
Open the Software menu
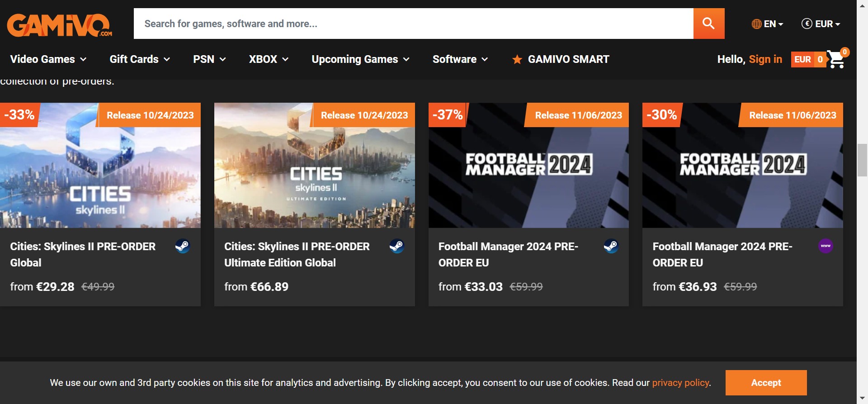click(460, 59)
